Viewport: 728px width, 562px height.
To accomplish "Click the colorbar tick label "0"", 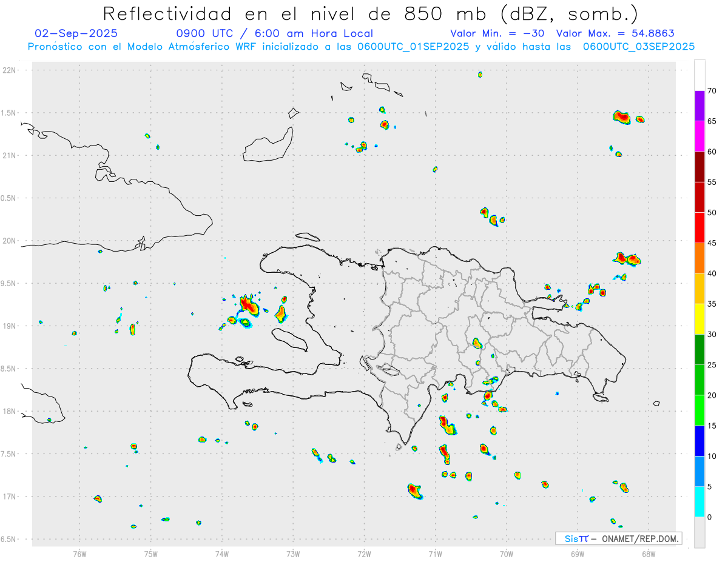I will (709, 517).
